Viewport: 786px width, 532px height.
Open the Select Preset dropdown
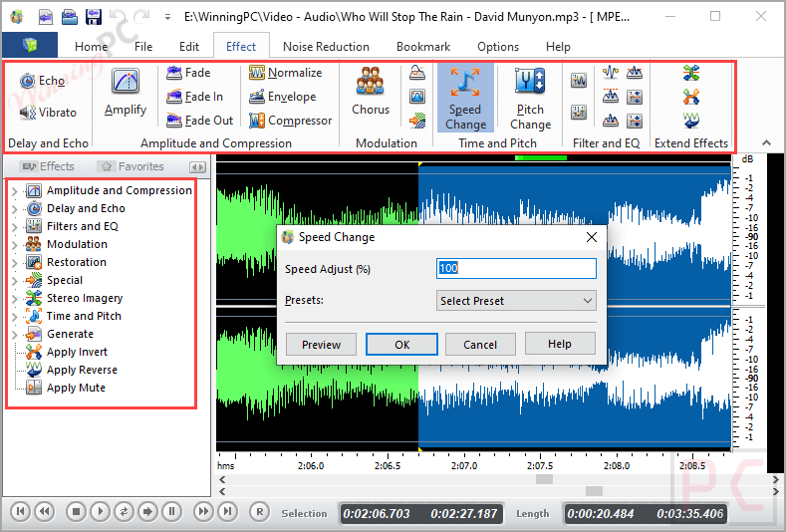click(x=516, y=300)
